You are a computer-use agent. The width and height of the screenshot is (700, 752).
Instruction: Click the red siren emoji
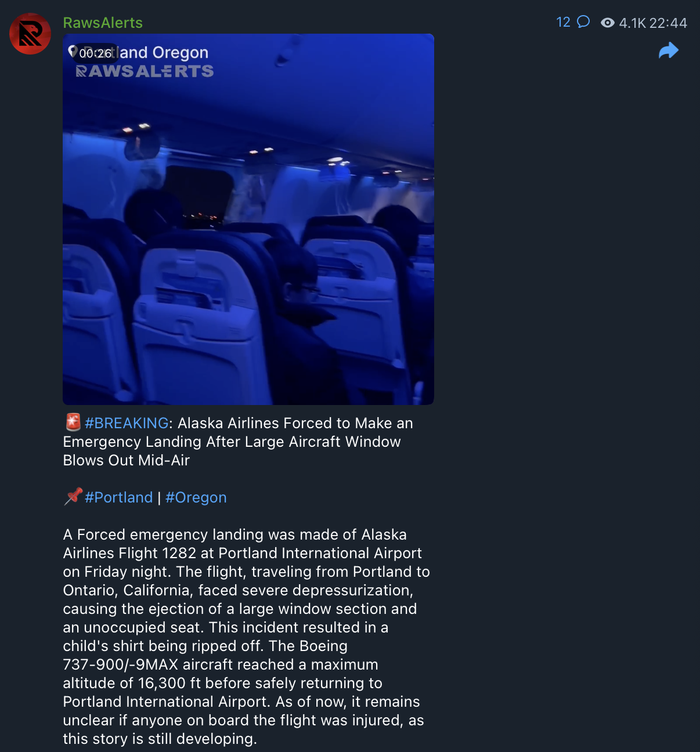point(73,422)
